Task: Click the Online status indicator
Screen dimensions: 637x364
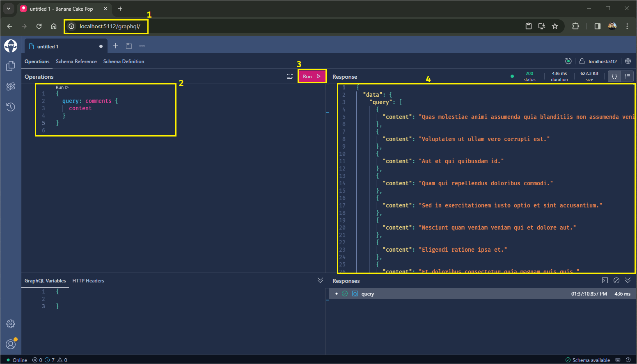Action: click(17, 360)
